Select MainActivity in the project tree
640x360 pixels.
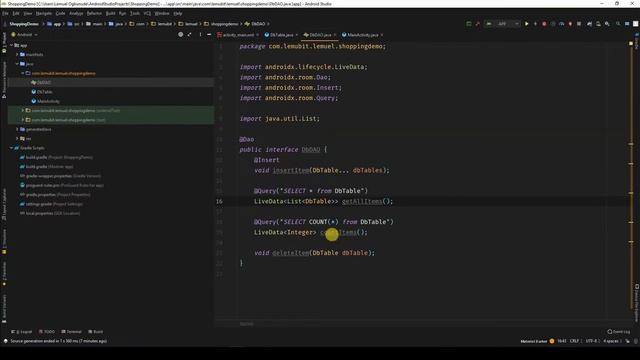click(48, 101)
